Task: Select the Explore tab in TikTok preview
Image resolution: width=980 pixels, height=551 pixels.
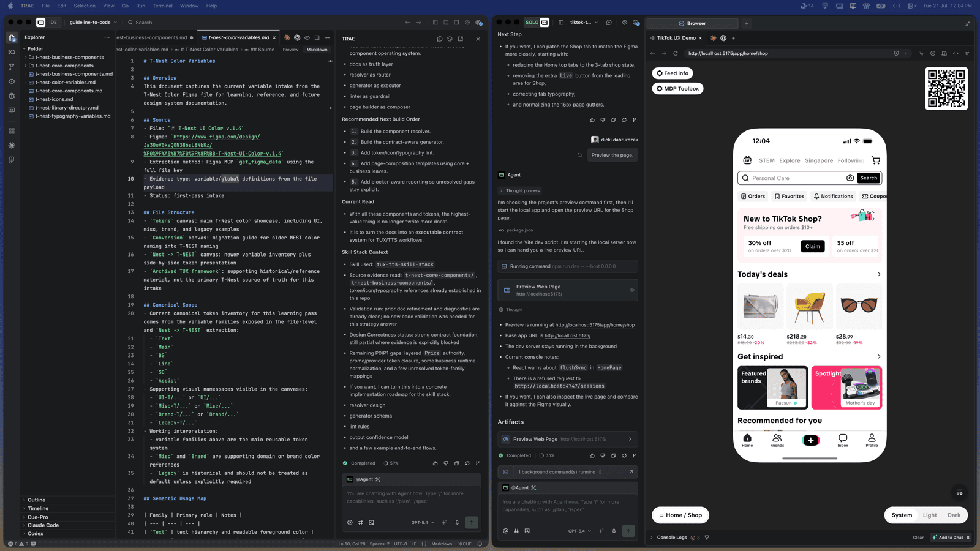Action: click(790, 160)
